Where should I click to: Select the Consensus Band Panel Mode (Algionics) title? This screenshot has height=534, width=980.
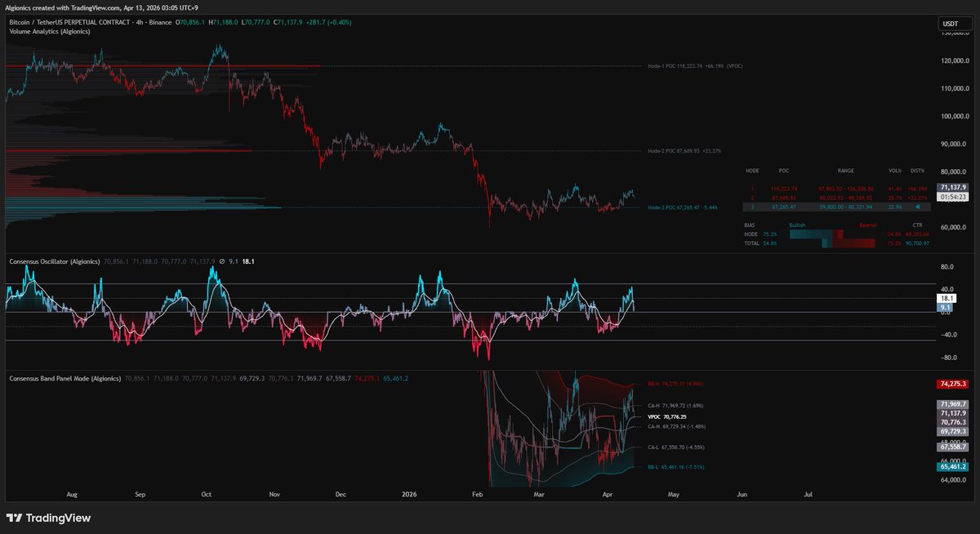pyautogui.click(x=65, y=378)
